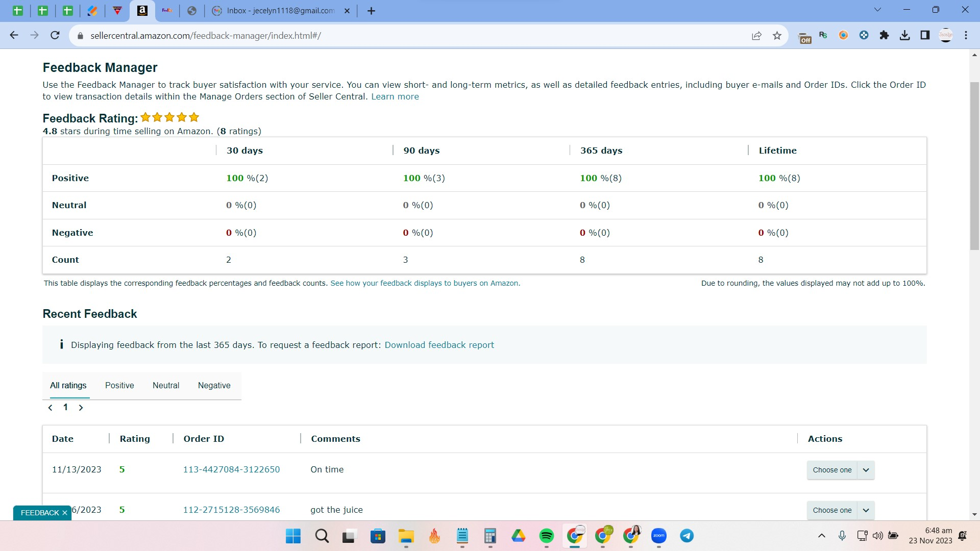980x551 pixels.
Task: Close the Gmail Inbox tab
Action: 347,11
